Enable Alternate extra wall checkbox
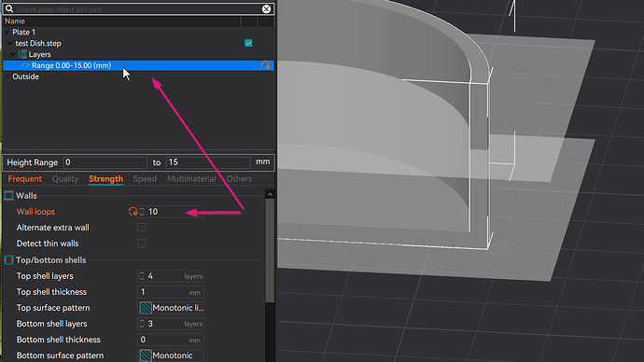The image size is (644, 362). point(141,228)
